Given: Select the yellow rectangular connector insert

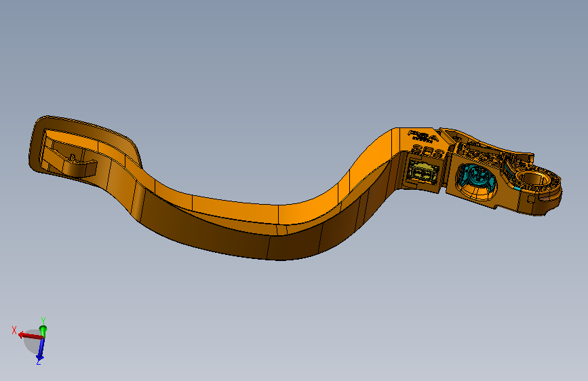Looking at the screenshot, I should tap(424, 171).
